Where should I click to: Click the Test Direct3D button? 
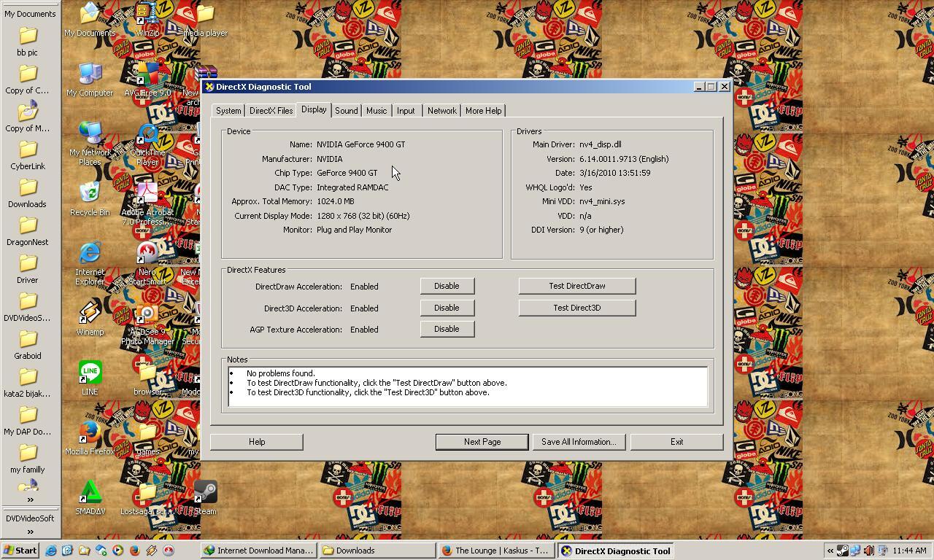[576, 308]
